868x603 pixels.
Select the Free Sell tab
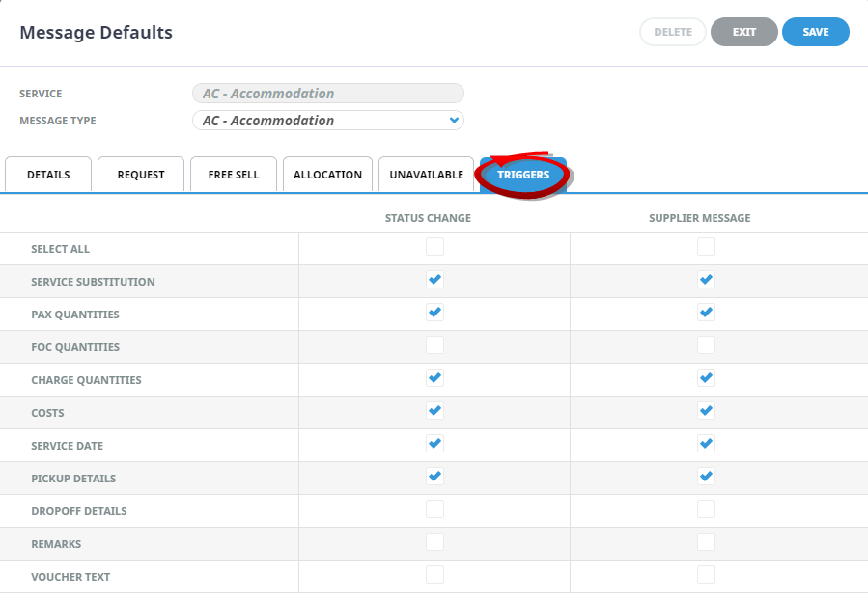click(x=234, y=175)
